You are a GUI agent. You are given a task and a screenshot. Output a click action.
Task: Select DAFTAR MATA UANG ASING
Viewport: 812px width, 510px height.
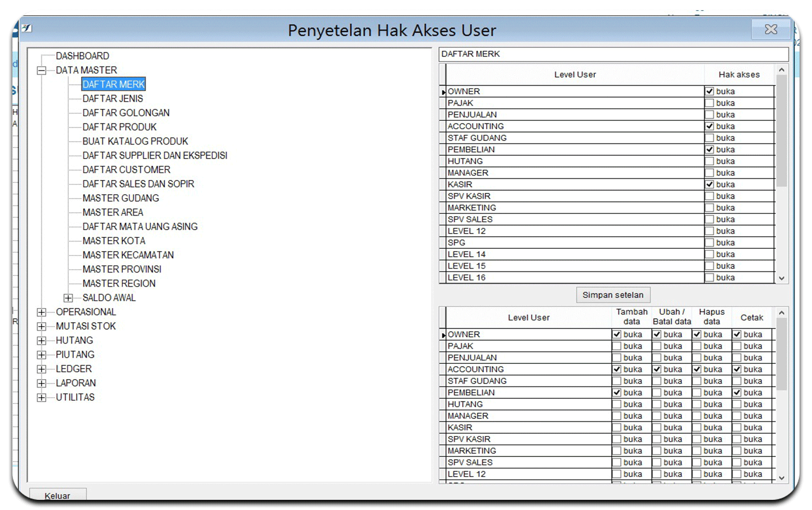140,227
